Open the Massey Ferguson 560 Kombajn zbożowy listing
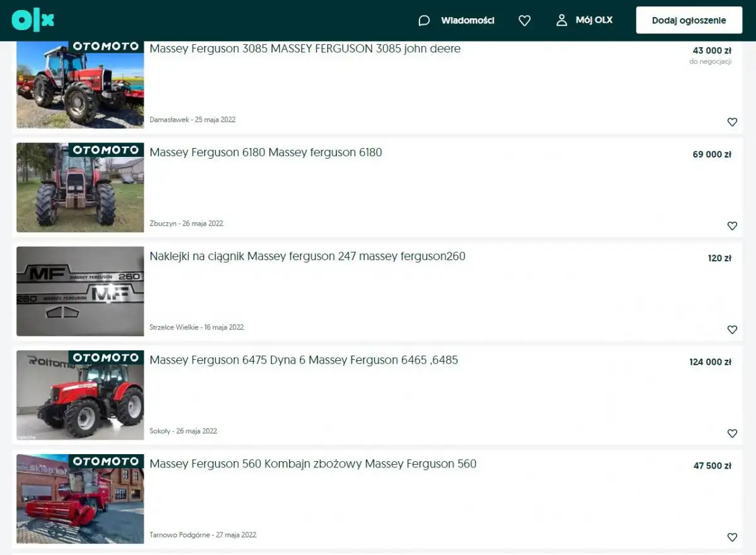Screen dimensions: 756x555 pyautogui.click(x=312, y=464)
